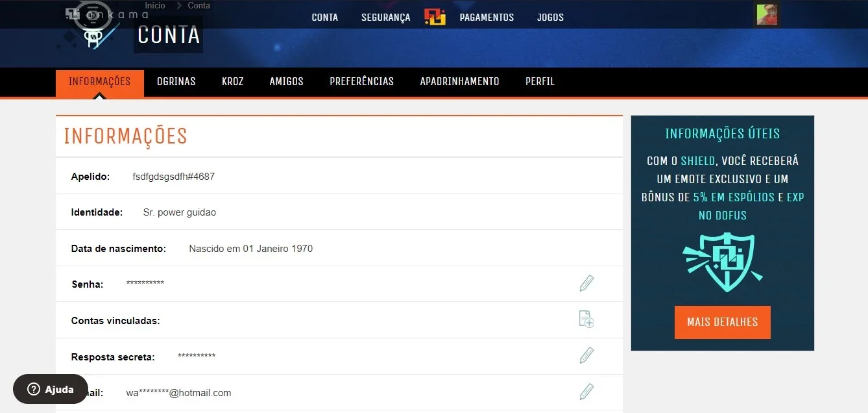The image size is (868, 413).
Task: Switch to the PREFERÊNCIAS tab
Action: click(362, 82)
